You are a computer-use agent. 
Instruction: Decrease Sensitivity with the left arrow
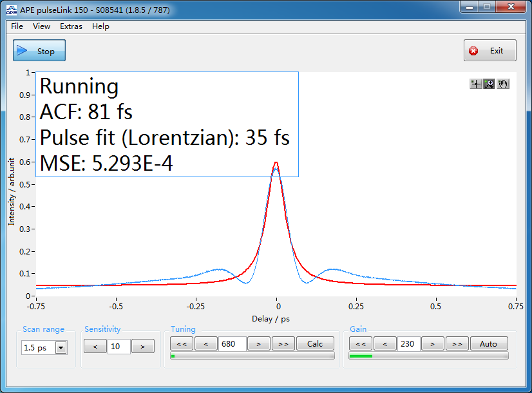click(95, 347)
